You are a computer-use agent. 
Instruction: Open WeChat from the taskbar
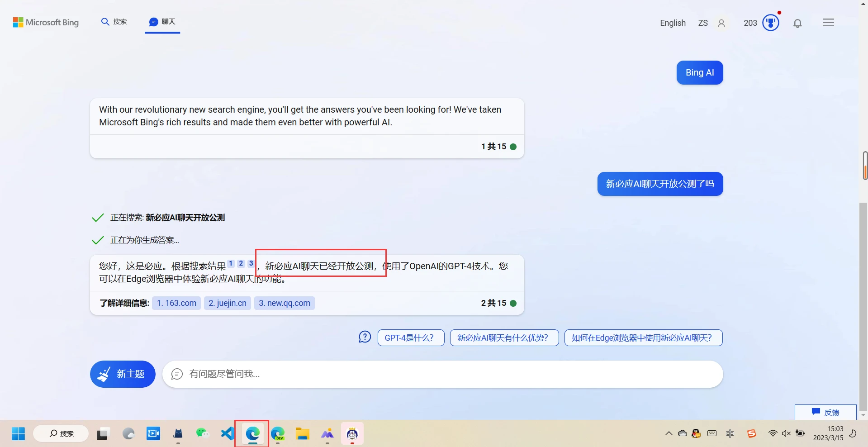203,433
